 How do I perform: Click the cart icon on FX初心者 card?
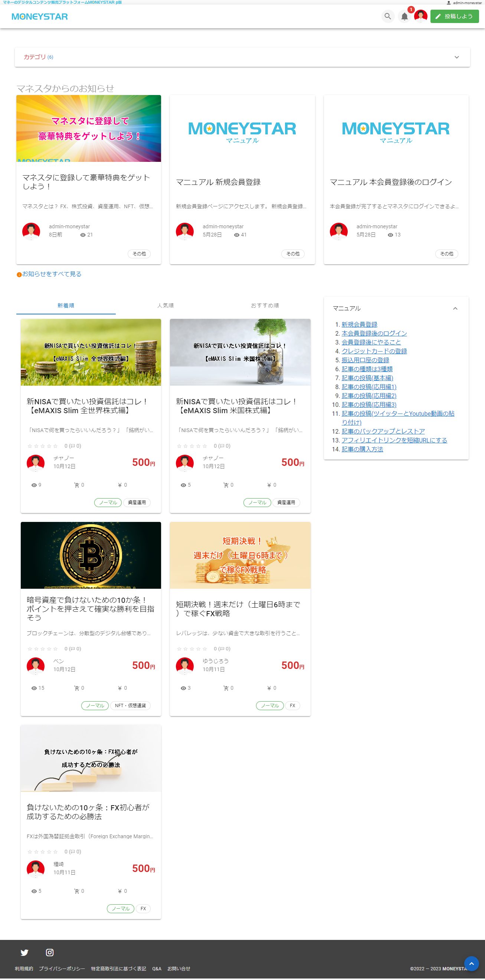[76, 891]
